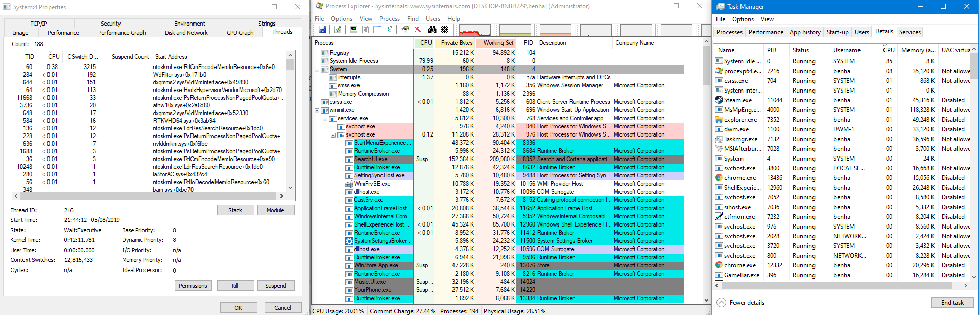Open App history tab in Task Manager

tap(805, 32)
